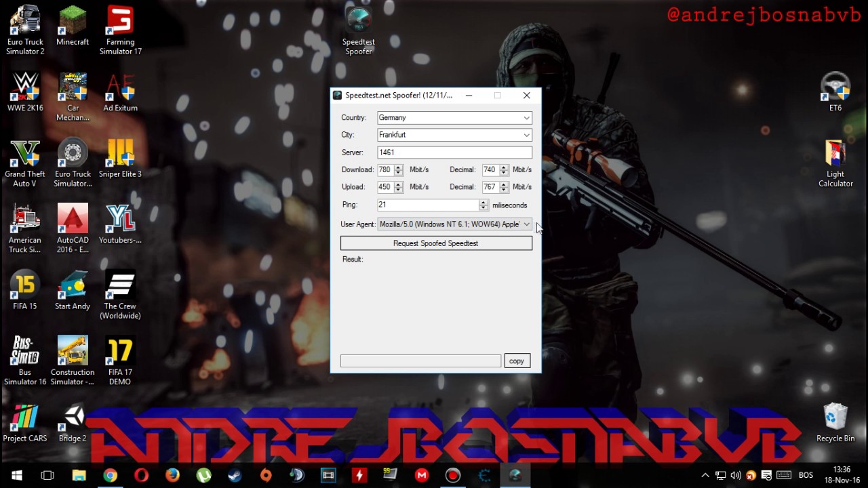This screenshot has height=488, width=868.
Task: Select the Car Mechanic desktop icon
Action: pyautogui.click(x=73, y=97)
